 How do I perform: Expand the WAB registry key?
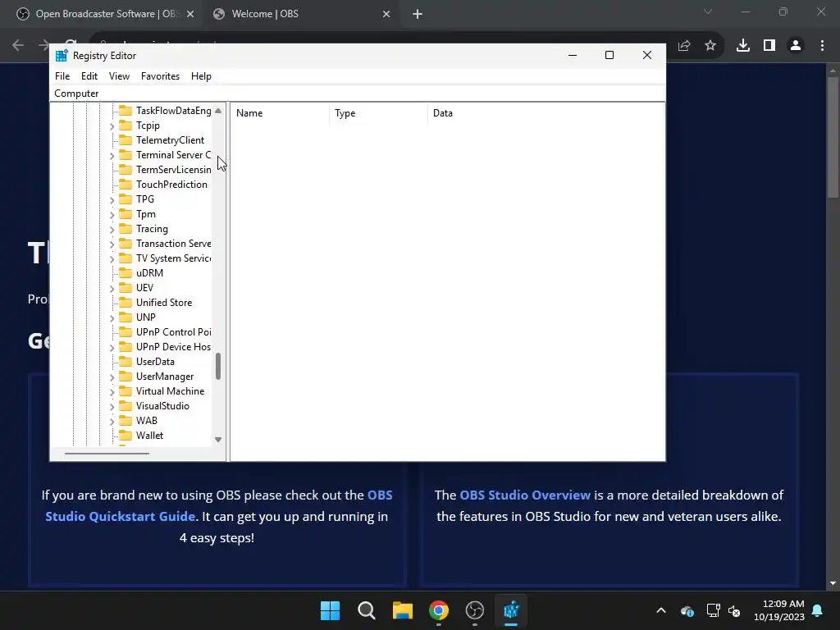coord(112,421)
